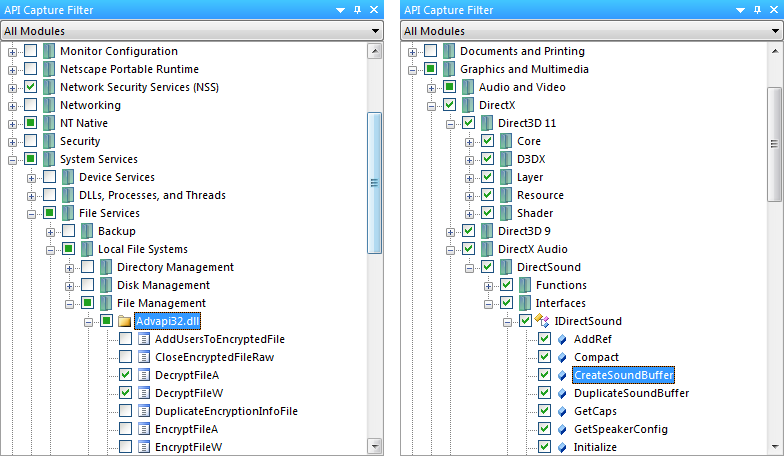Click the EncryptFileW function icon
This screenshot has height=456, width=784.
144,448
